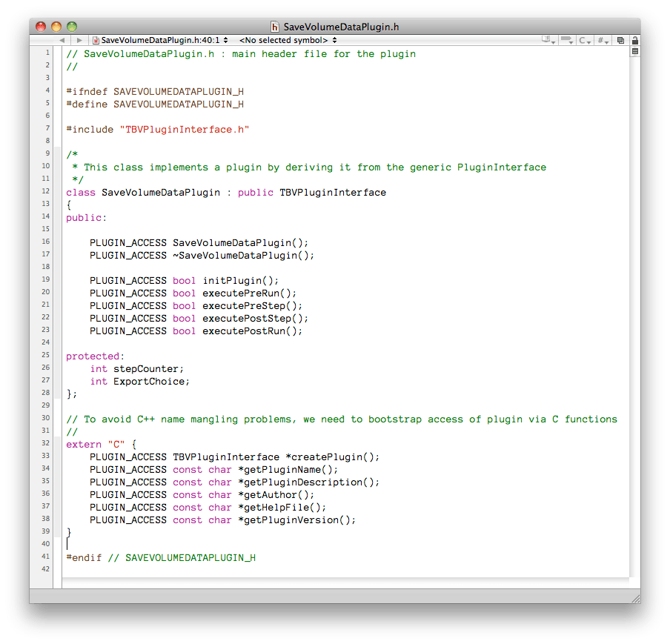The height and width of the screenshot is (644, 670).
Task: Toggle a breakpoint on line 33 gutter
Action: [45, 457]
